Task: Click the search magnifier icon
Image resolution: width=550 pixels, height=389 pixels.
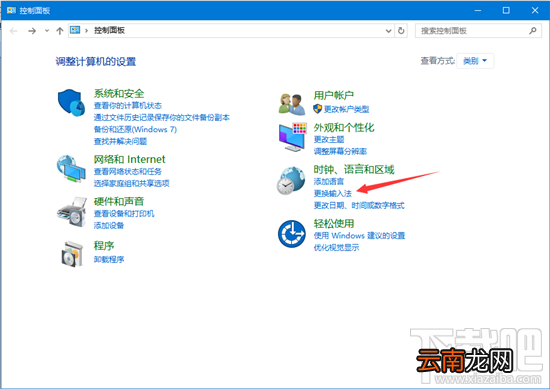Action: (532, 31)
